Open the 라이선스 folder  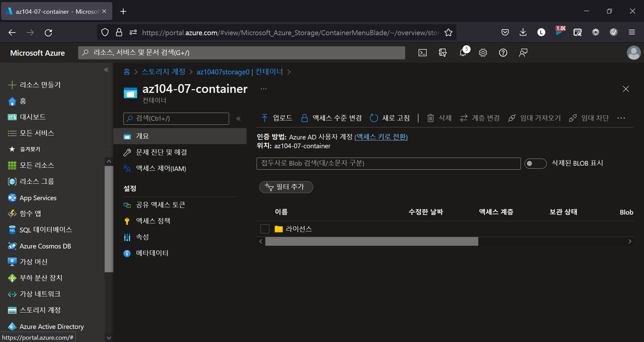pos(299,229)
